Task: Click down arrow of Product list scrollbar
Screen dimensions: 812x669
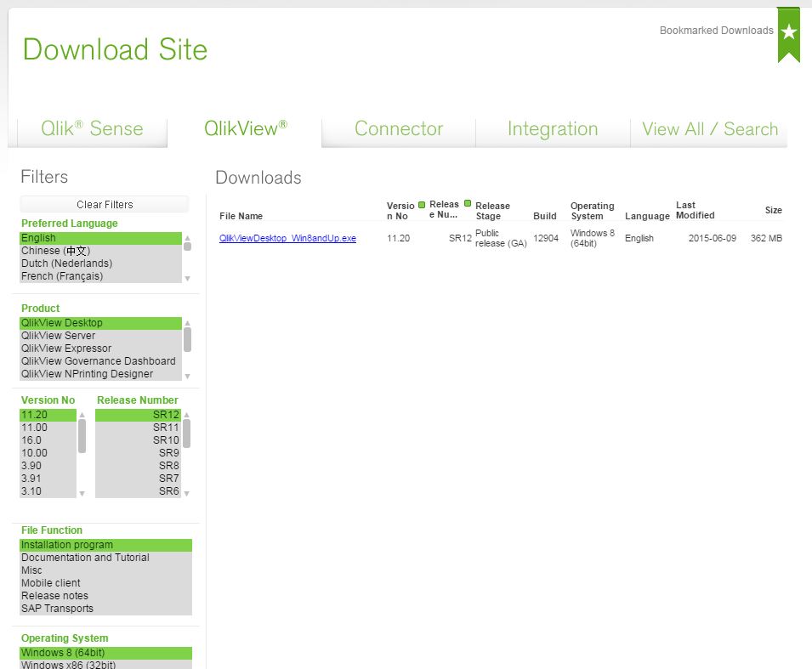Action: tap(187, 377)
